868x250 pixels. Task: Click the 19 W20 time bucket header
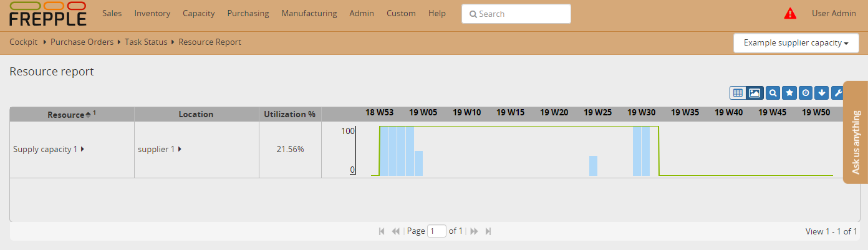point(554,113)
